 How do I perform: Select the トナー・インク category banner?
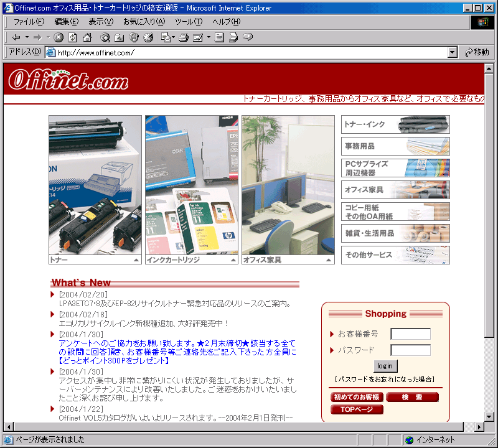click(395, 124)
